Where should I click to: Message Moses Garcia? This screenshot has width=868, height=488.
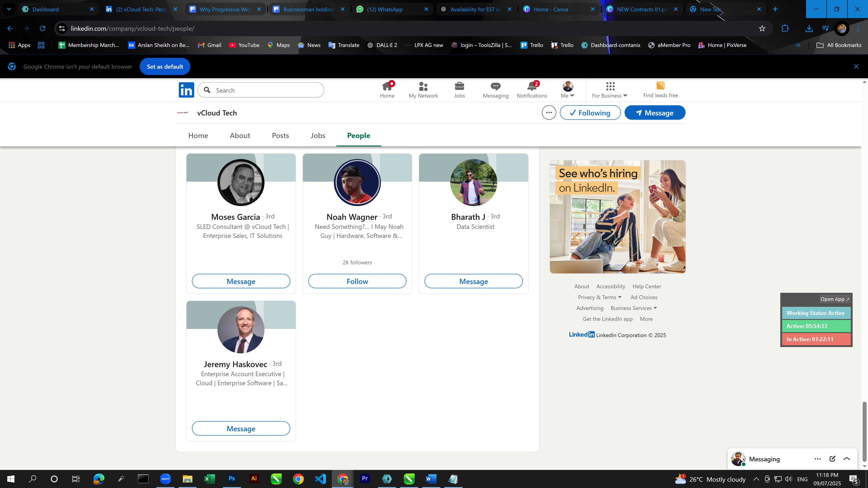pyautogui.click(x=241, y=281)
